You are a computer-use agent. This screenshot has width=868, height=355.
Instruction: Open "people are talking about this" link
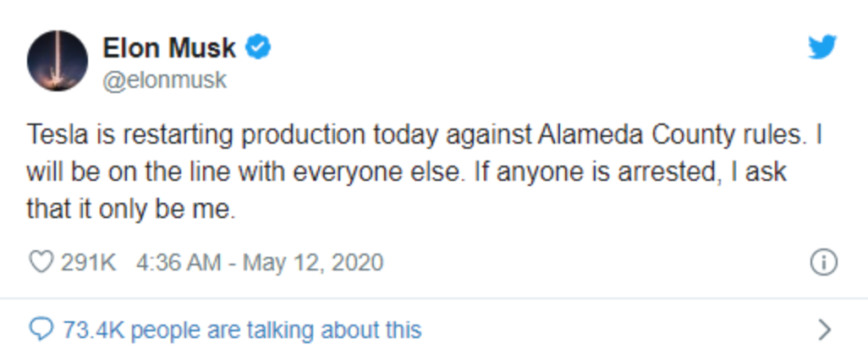pyautogui.click(x=276, y=330)
